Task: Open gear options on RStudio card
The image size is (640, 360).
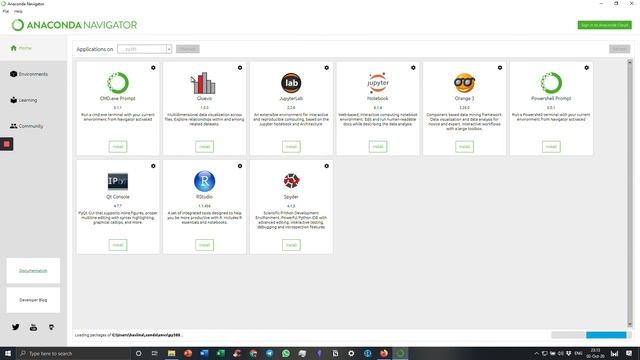Action: tap(240, 166)
